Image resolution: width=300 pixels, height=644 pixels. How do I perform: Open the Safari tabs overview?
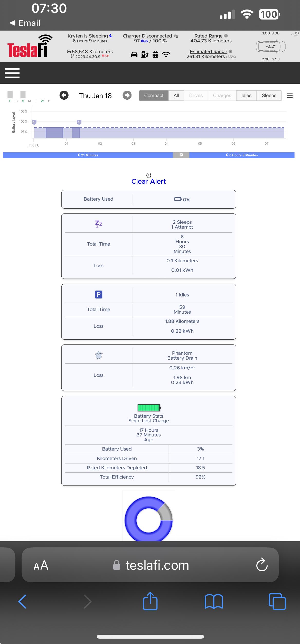click(x=277, y=601)
